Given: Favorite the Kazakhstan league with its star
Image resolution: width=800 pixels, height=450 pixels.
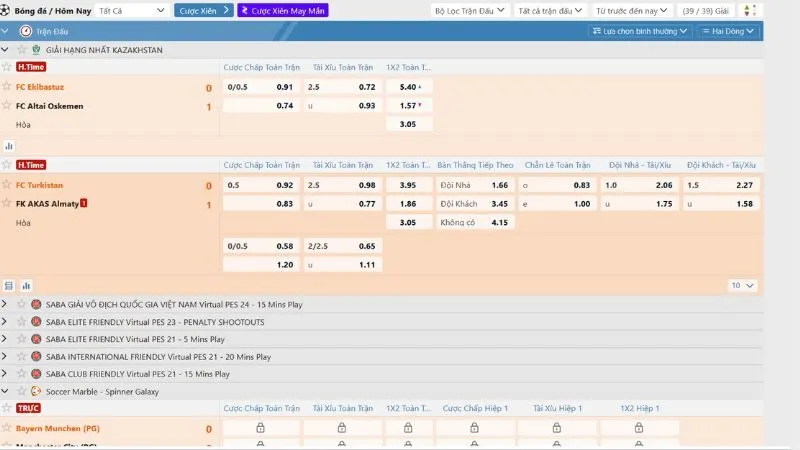Looking at the screenshot, I should coord(22,49).
